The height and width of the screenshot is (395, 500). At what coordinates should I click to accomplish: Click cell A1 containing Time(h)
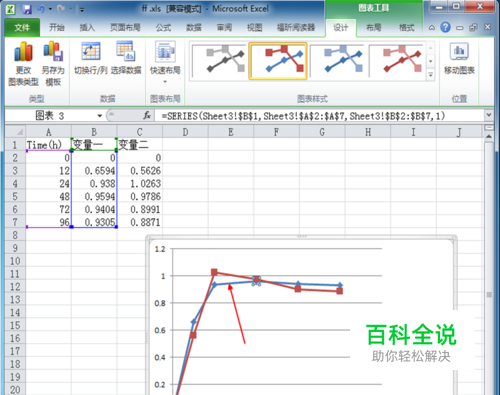pyautogui.click(x=48, y=145)
